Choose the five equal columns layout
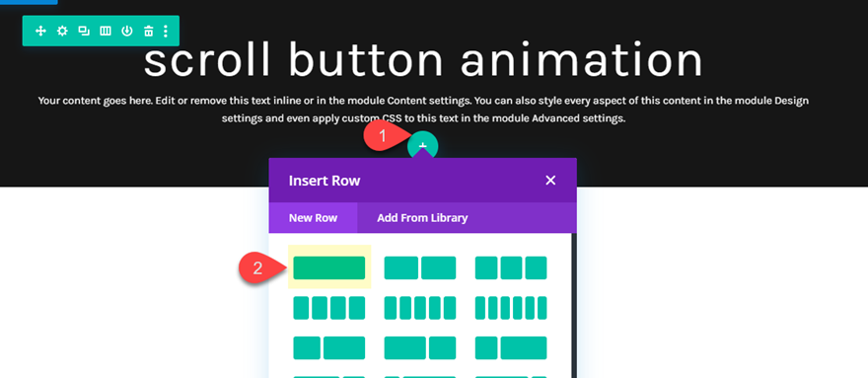Image resolution: width=868 pixels, height=378 pixels. pos(420,308)
